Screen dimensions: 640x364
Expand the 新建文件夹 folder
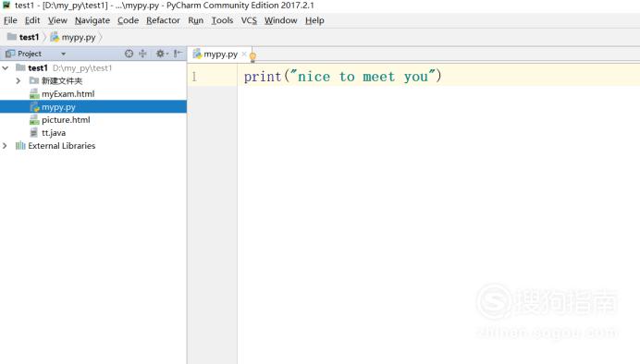pyautogui.click(x=18, y=80)
